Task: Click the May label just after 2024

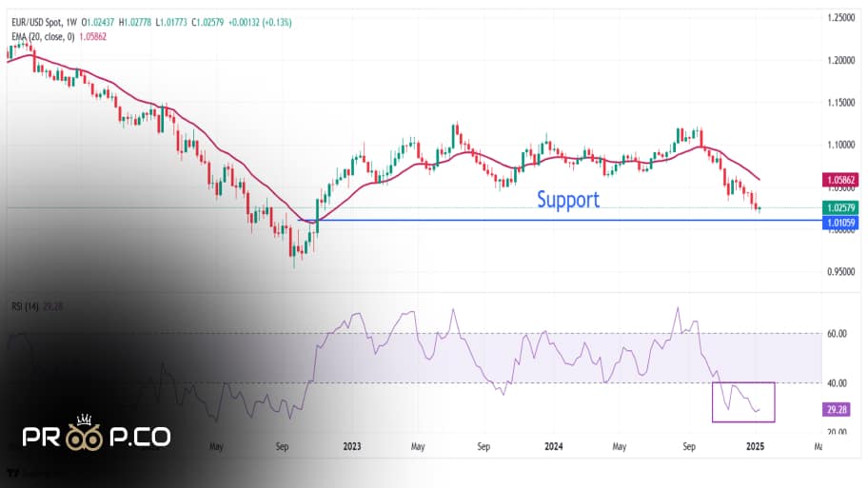Action: [620, 446]
